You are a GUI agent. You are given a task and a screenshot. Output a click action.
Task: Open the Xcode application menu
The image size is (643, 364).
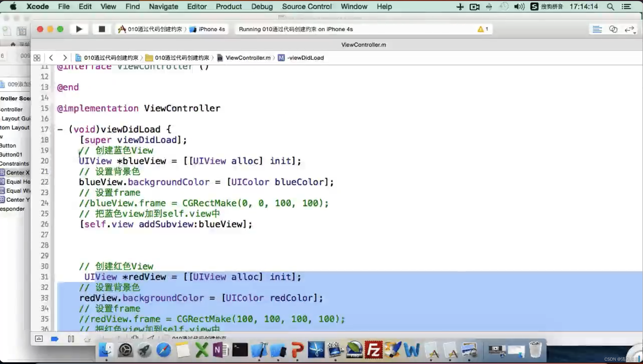(x=37, y=7)
